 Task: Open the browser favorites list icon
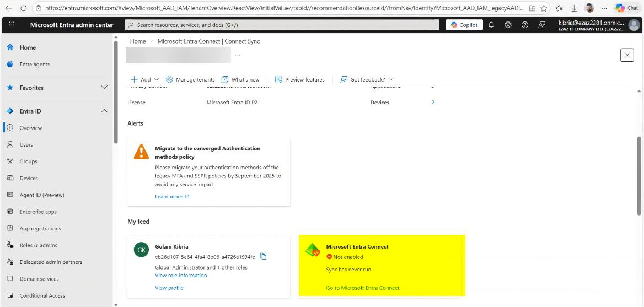tap(559, 8)
